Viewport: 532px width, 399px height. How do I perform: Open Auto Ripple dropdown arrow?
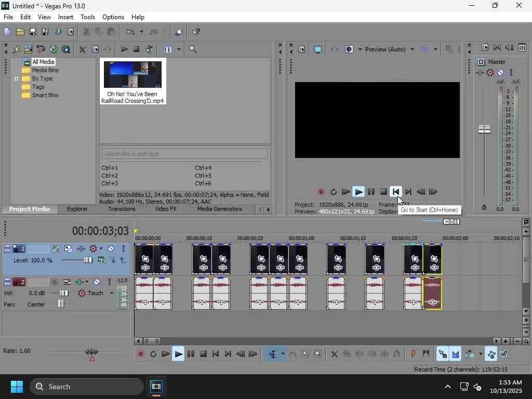tap(480, 354)
